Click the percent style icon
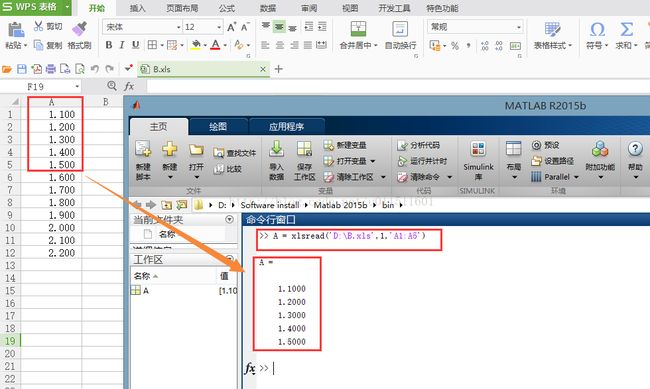 455,46
